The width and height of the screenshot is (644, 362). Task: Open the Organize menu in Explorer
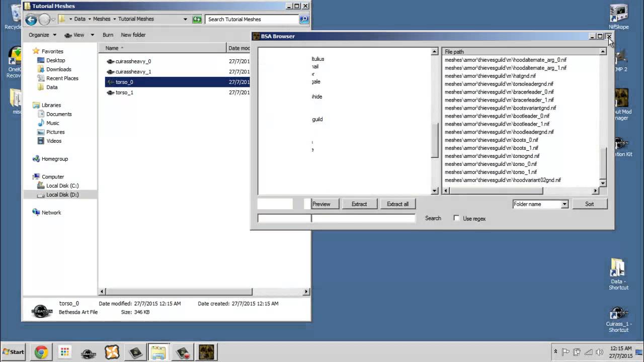42,35
